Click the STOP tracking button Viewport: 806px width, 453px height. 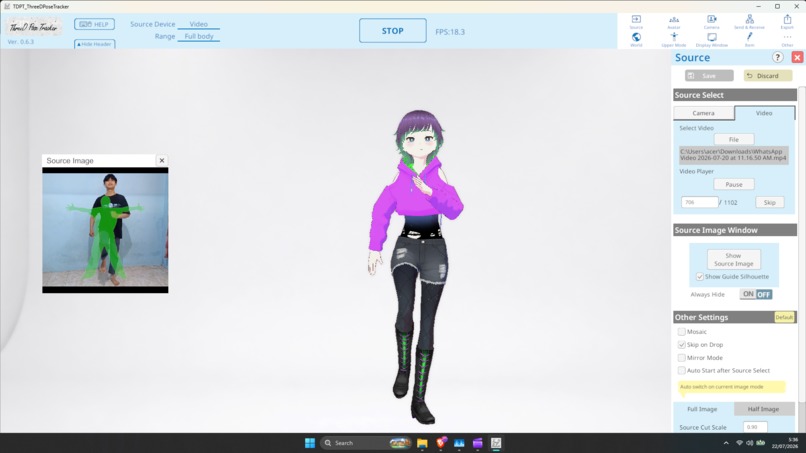pyautogui.click(x=393, y=31)
